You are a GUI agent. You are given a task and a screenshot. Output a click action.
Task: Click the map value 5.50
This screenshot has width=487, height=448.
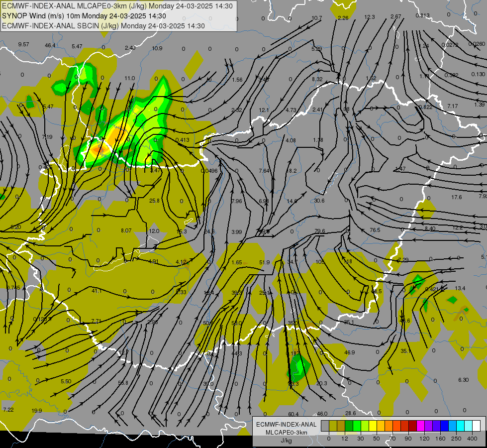pyautogui.click(x=66, y=381)
